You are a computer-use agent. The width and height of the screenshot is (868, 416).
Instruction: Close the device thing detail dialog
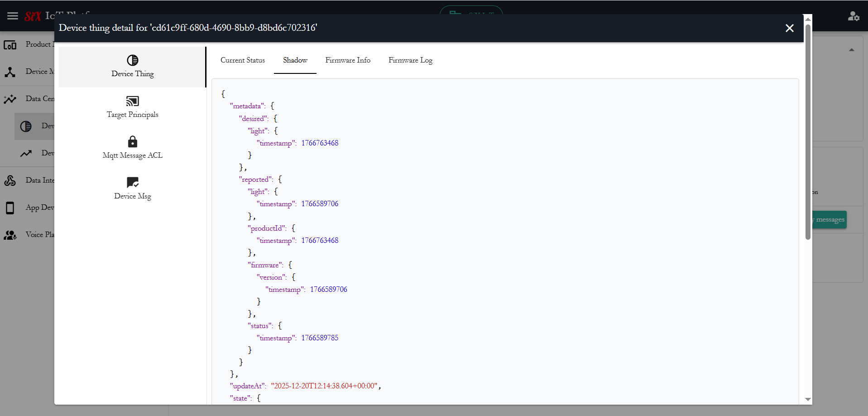click(790, 28)
